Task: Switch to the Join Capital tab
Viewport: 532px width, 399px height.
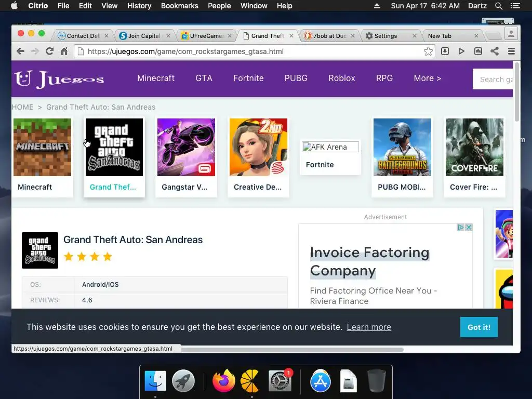Action: (x=144, y=36)
